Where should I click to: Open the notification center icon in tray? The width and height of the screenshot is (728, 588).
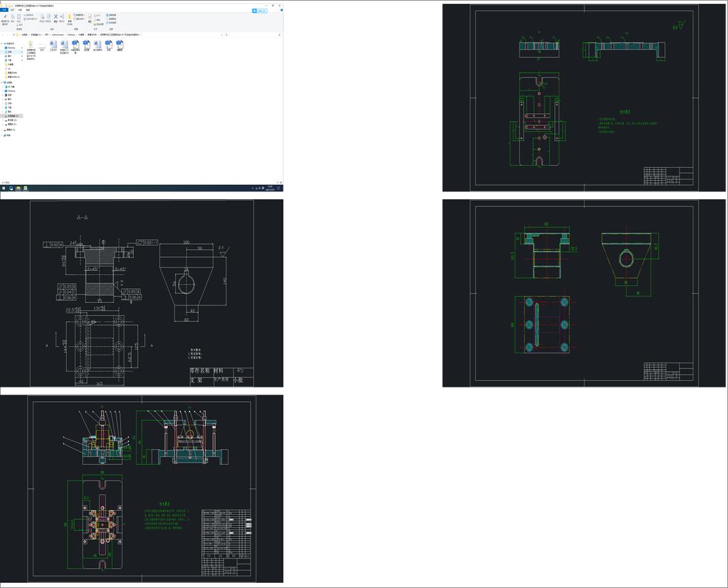tap(279, 188)
